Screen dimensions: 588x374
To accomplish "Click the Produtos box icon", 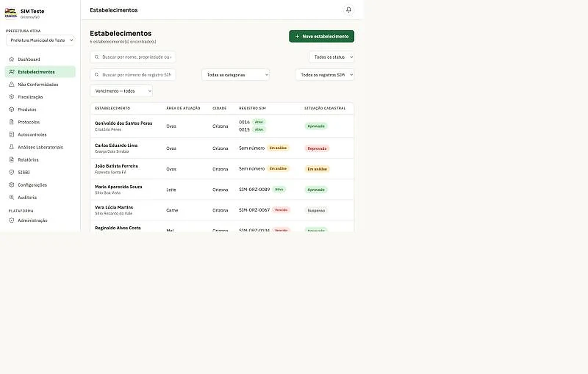I will click(x=11, y=109).
